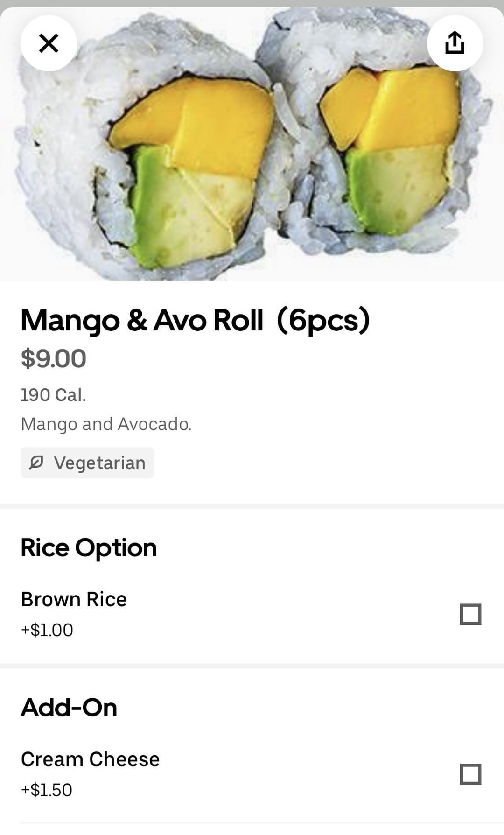Select the Cream Cheese add-on label
504x835 pixels.
tap(90, 759)
